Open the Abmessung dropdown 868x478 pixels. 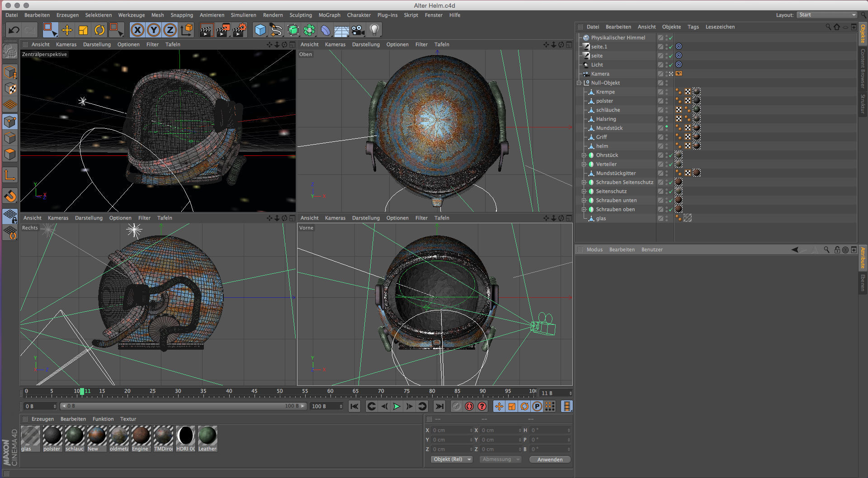click(x=500, y=459)
